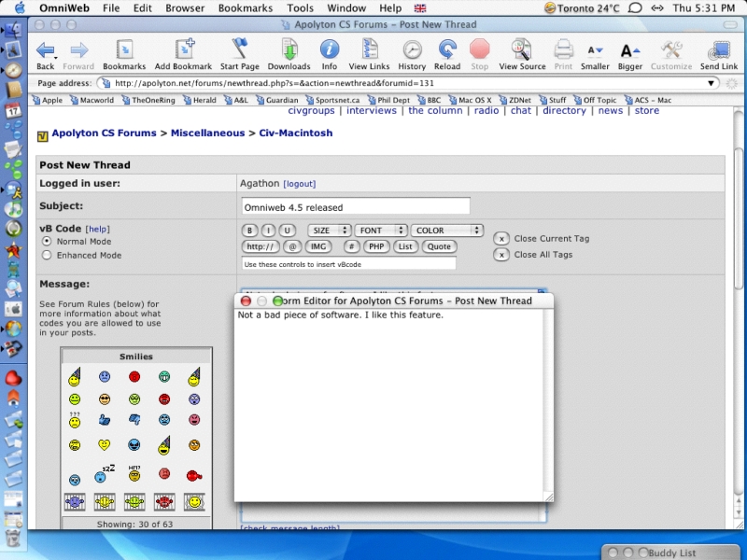This screenshot has height=560, width=747.
Task: Open the FONT dropdown
Action: click(382, 231)
